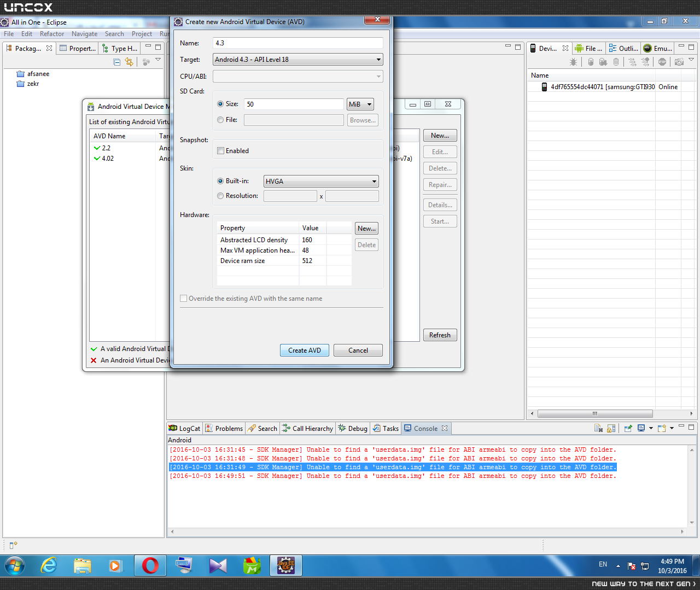Toggle Link with Editor in Package Explorer
The image size is (700, 590).
click(x=129, y=62)
